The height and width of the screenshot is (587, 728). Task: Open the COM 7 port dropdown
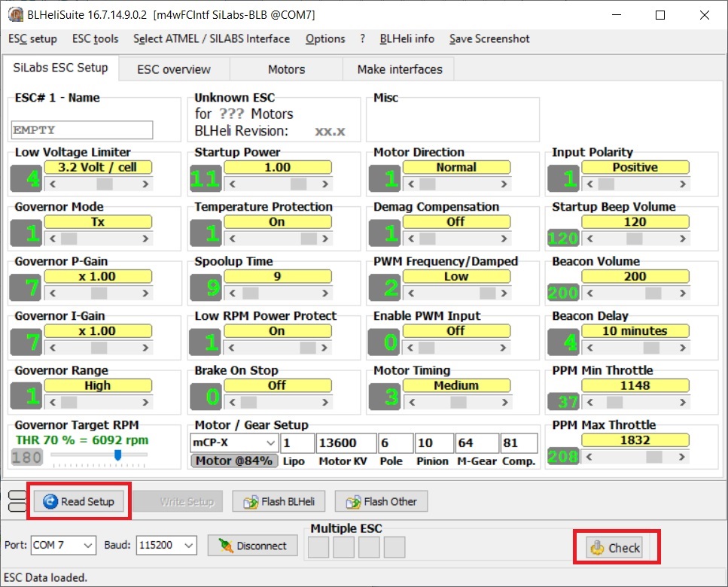[63, 546]
